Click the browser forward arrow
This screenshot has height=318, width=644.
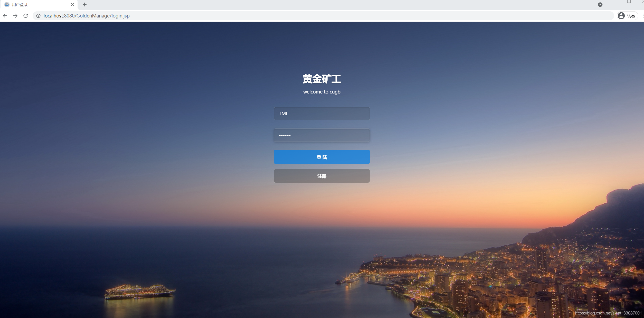(x=15, y=16)
